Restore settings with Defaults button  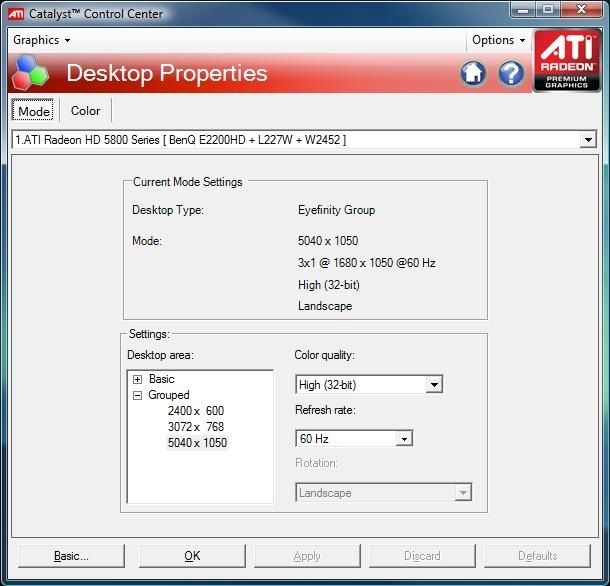click(x=537, y=556)
